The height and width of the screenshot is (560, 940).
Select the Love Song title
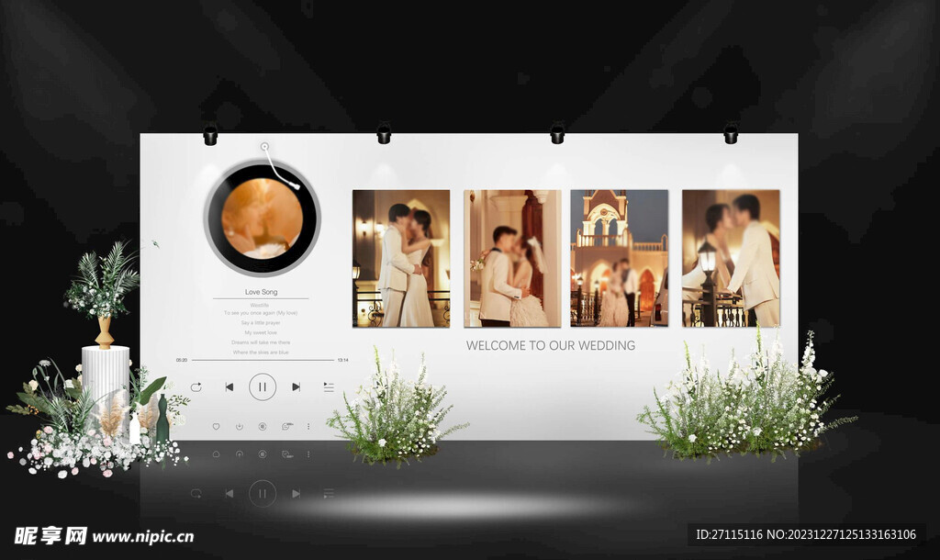(x=262, y=292)
